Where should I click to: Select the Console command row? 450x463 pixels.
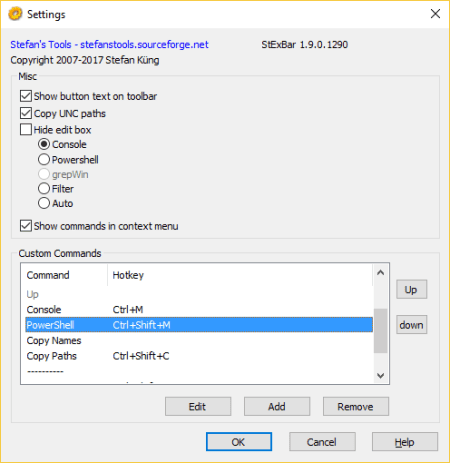(199, 309)
